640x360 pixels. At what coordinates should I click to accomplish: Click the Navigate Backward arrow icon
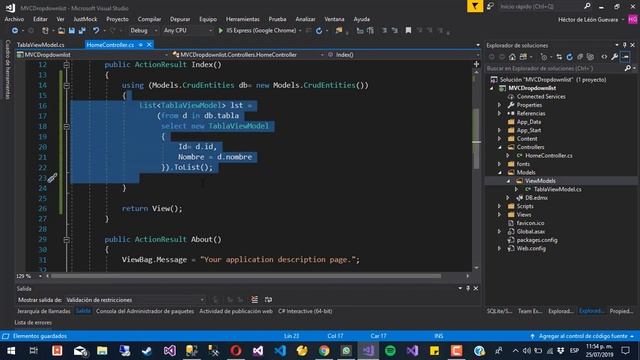(15, 31)
